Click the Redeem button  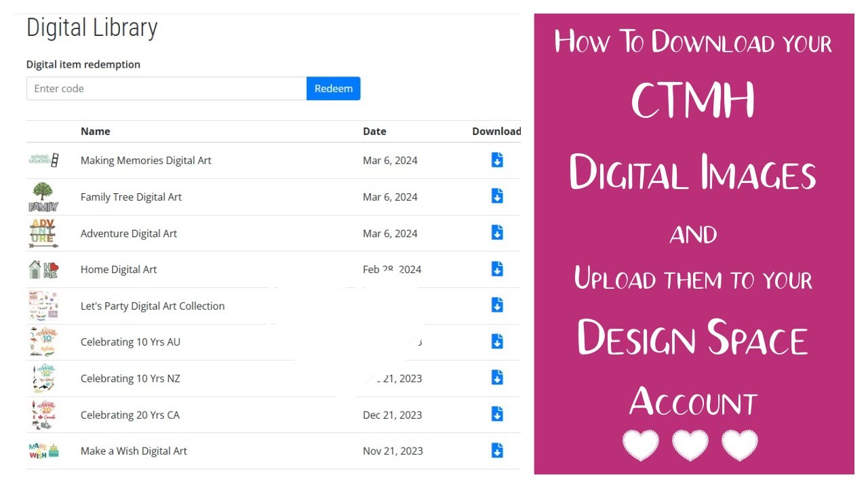pyautogui.click(x=333, y=89)
